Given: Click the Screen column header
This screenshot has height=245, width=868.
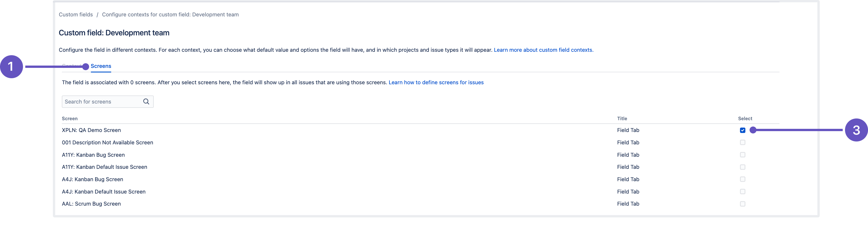Looking at the screenshot, I should click(70, 119).
